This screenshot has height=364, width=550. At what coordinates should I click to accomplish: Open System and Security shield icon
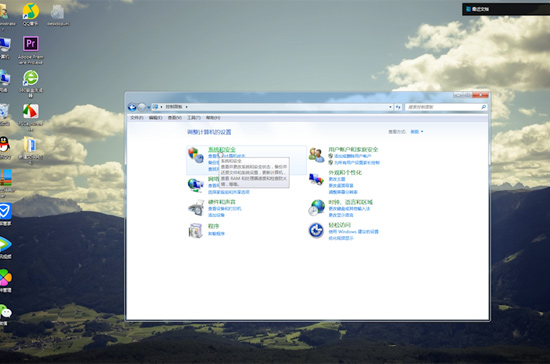click(196, 155)
